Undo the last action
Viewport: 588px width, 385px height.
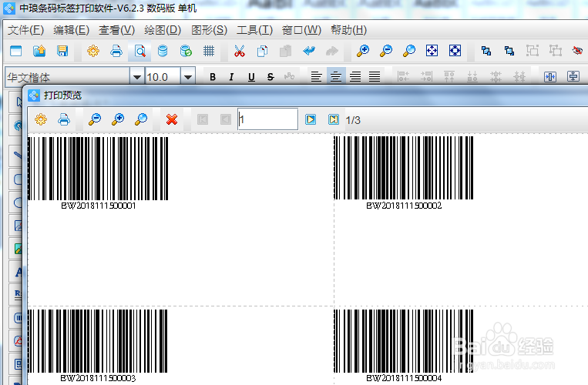pos(309,51)
